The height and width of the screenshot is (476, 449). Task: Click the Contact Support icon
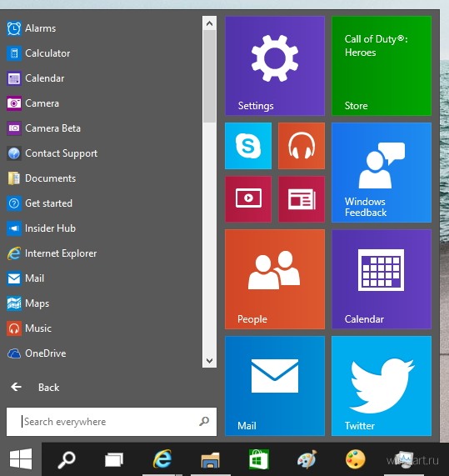click(x=14, y=153)
